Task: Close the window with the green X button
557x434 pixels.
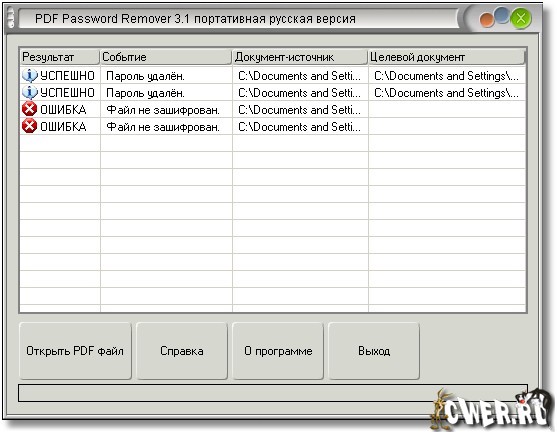Action: click(x=521, y=18)
